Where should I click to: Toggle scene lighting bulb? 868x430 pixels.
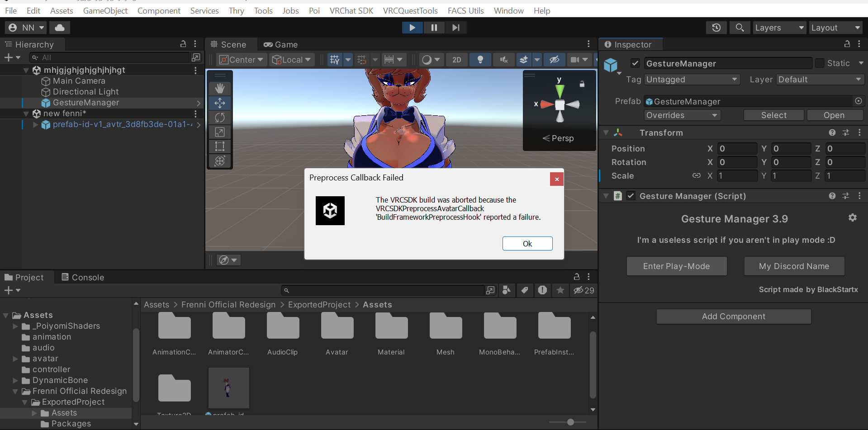click(480, 60)
